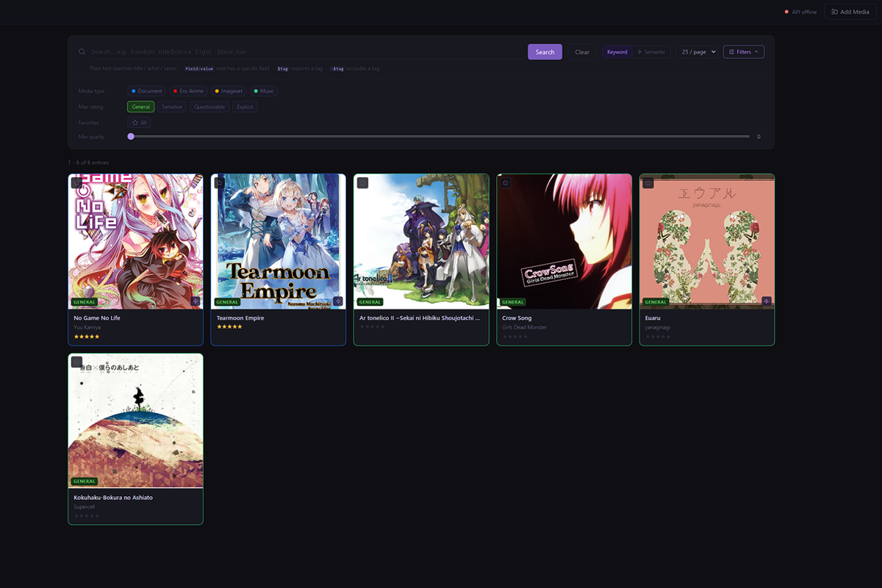The image size is (882, 588).
Task: Click the GENERAL rating badge on Crow Song
Action: coord(513,302)
